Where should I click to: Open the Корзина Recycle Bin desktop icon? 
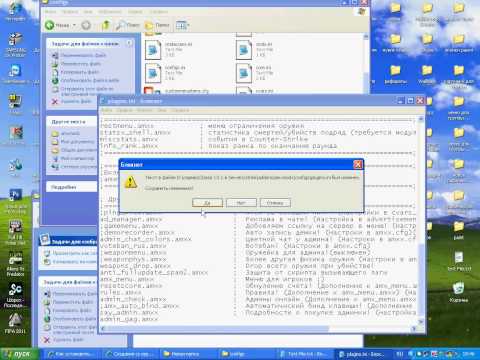tap(459, 291)
